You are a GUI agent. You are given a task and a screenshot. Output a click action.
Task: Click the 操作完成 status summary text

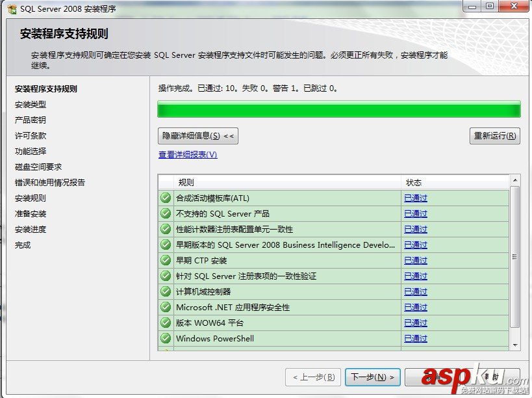247,88
